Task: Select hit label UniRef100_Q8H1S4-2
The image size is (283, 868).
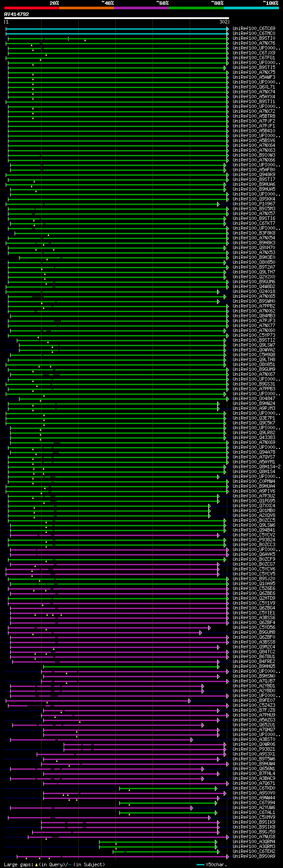Action: tap(256, 467)
